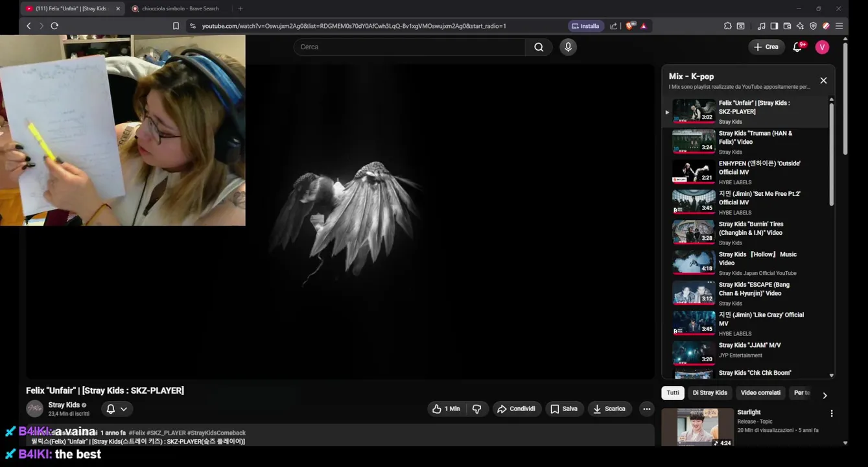Click the Scarica download button

(x=609, y=409)
